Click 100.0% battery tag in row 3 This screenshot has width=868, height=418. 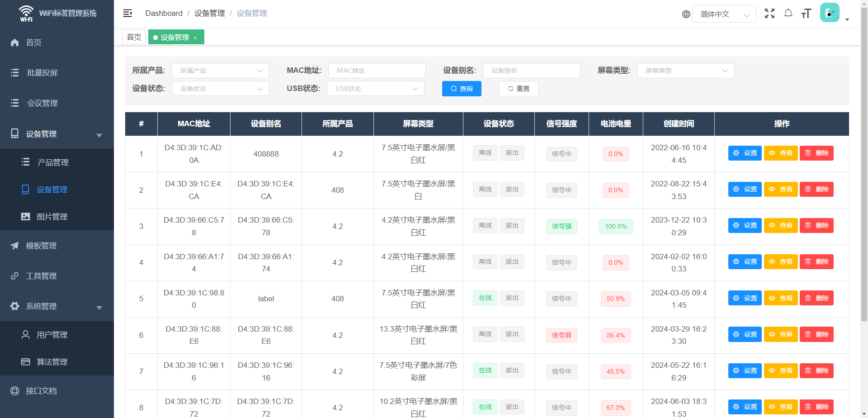click(x=616, y=226)
